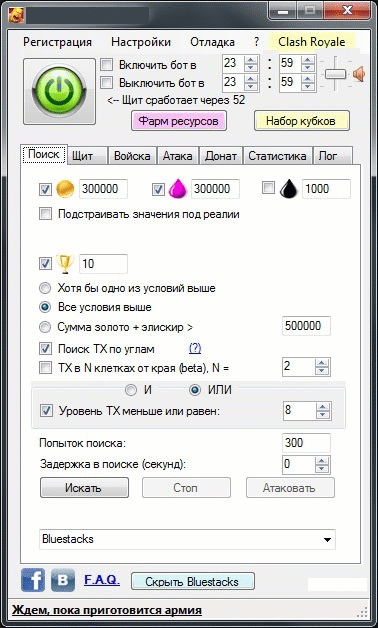
Task: Click the volume slider handle
Action: pyautogui.click(x=335, y=74)
